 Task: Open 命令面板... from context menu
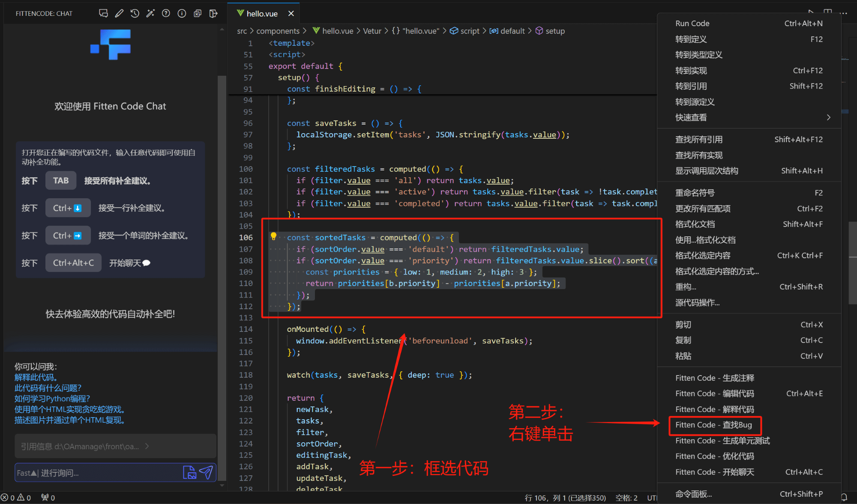pyautogui.click(x=749, y=494)
